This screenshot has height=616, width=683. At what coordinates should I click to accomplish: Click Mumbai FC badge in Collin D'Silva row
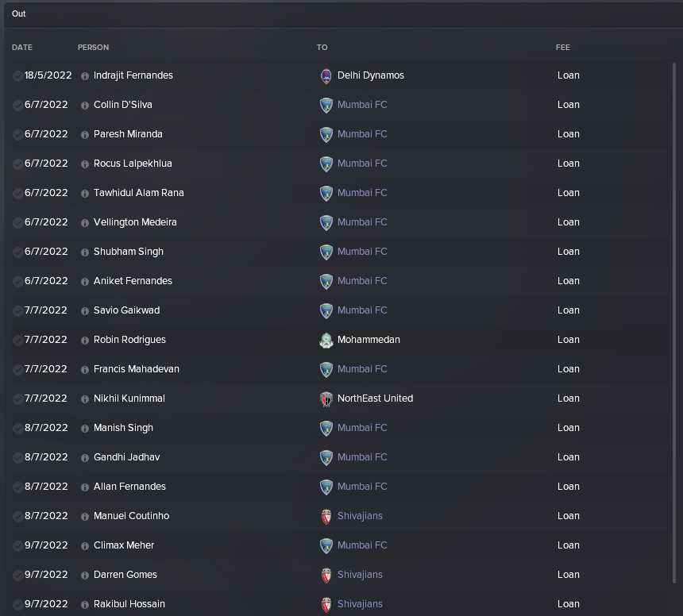pos(326,106)
